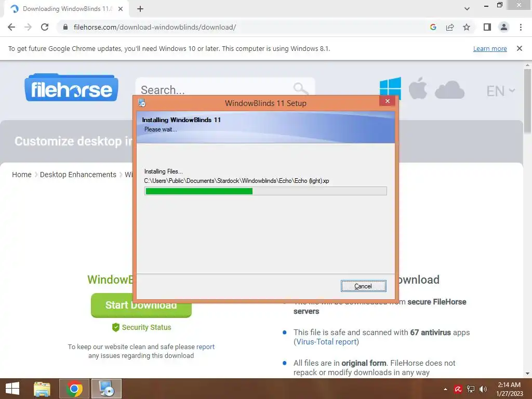532x399 pixels.
Task: Bookmark this page with star icon
Action: pyautogui.click(x=467, y=27)
